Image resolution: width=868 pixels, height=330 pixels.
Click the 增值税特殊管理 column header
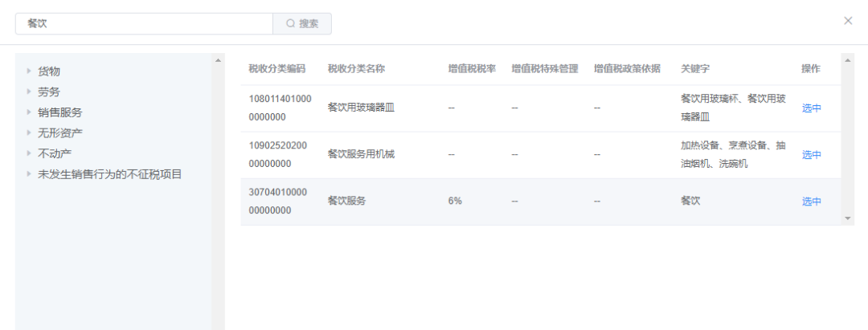(545, 68)
